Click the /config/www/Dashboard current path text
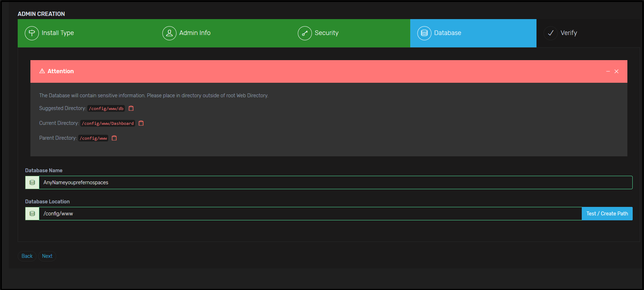The image size is (644, 290). [x=108, y=123]
